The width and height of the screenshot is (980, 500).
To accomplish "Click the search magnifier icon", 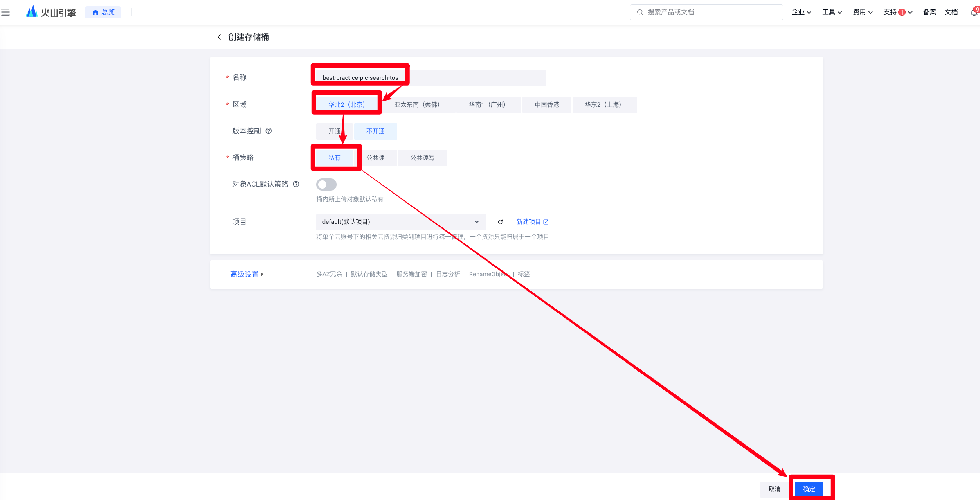I will pos(640,12).
